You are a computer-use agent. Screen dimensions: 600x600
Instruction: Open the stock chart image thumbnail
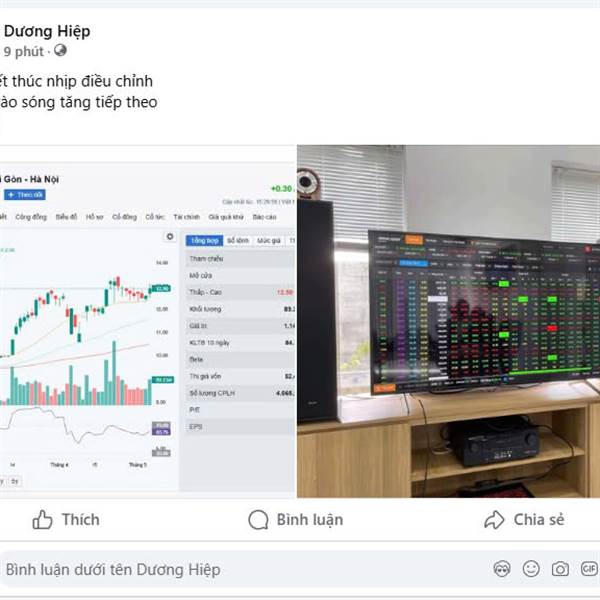coord(148,321)
